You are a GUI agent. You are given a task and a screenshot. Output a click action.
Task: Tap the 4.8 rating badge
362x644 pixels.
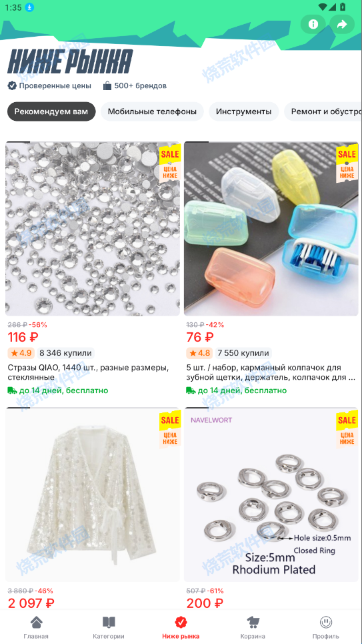click(x=199, y=353)
